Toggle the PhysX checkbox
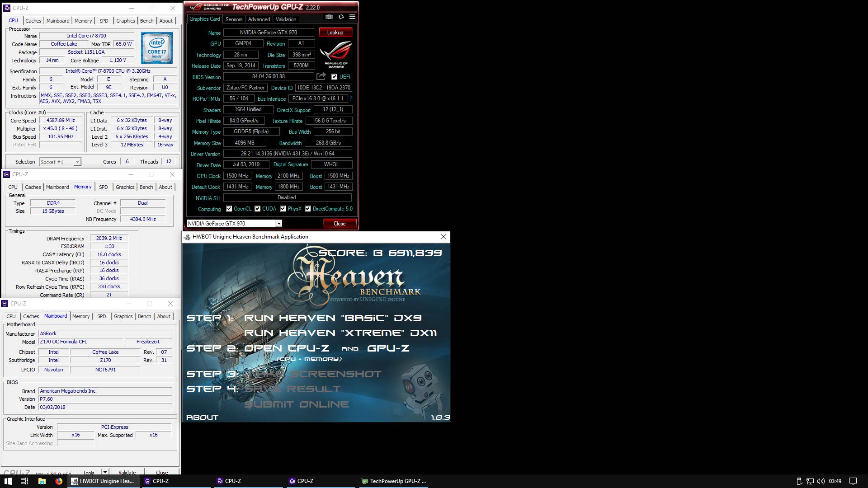Image resolution: width=868 pixels, height=488 pixels. 283,209
